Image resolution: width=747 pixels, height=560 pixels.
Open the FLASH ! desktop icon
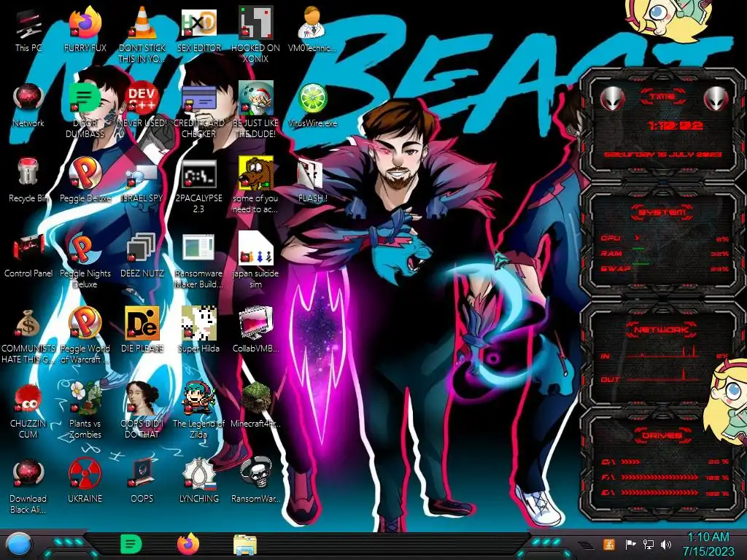pyautogui.click(x=312, y=180)
